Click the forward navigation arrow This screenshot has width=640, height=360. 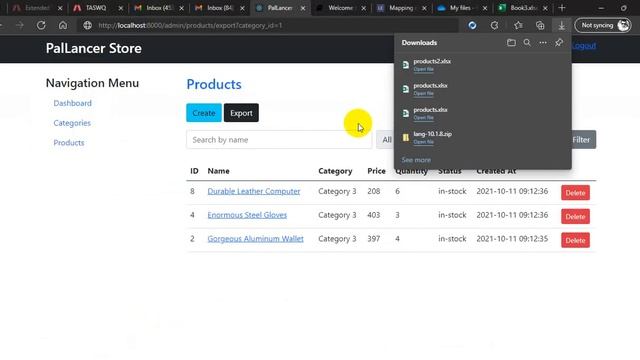click(20, 25)
